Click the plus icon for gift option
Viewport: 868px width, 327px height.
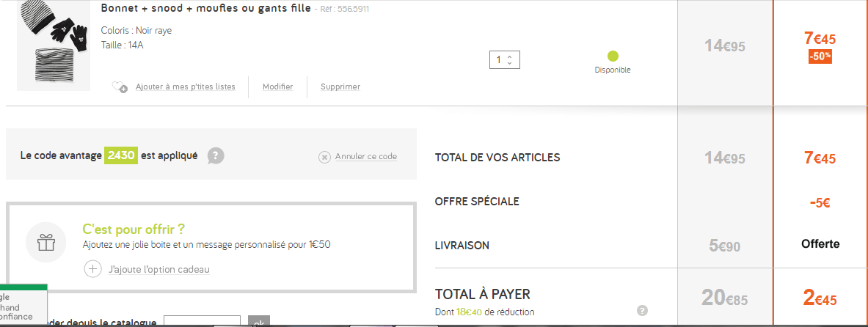92,269
